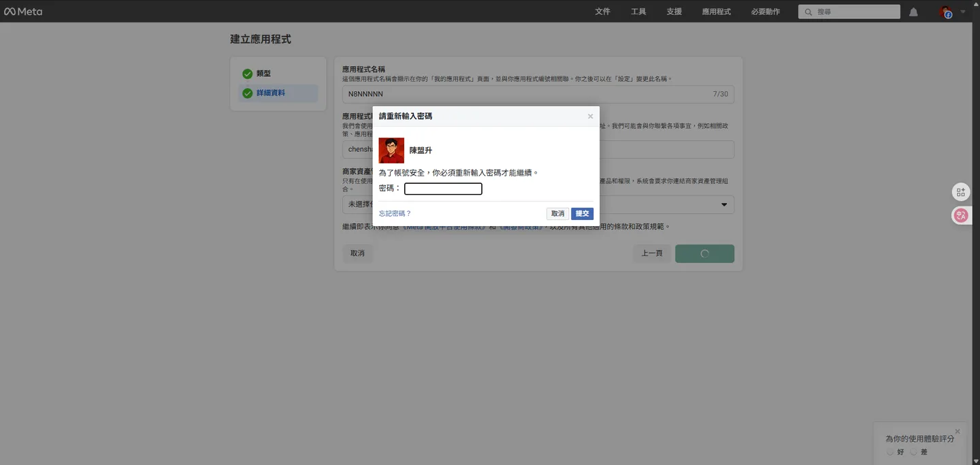Expand the 商家資產 dropdown arrow
Image resolution: width=980 pixels, height=465 pixels.
[x=724, y=204]
